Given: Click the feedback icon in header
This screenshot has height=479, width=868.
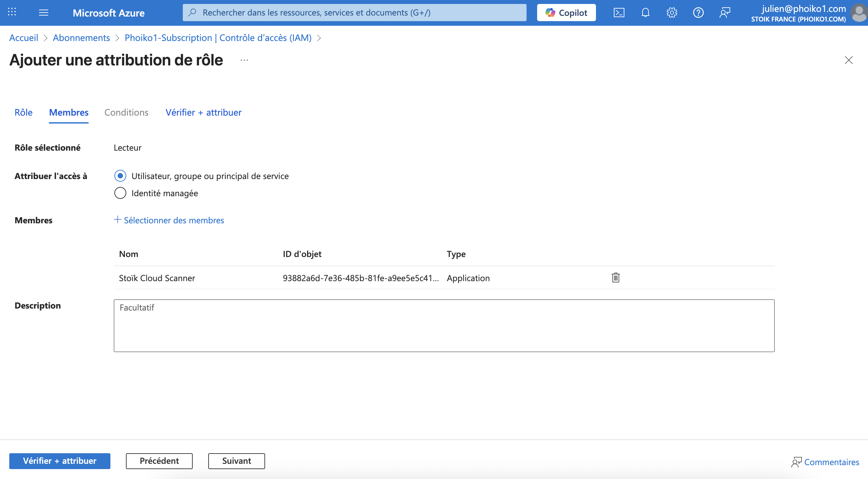Looking at the screenshot, I should [x=725, y=13].
